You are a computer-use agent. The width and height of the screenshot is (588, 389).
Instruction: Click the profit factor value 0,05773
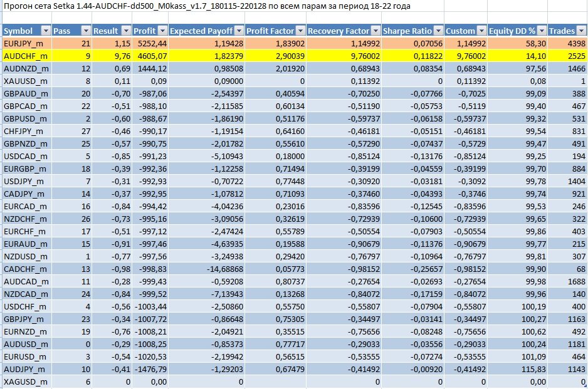[290, 269]
